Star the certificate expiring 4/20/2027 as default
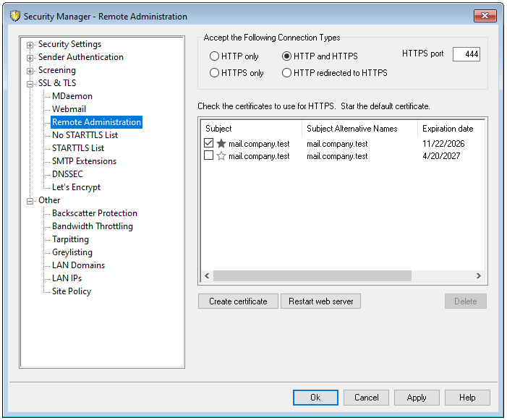 pos(221,156)
